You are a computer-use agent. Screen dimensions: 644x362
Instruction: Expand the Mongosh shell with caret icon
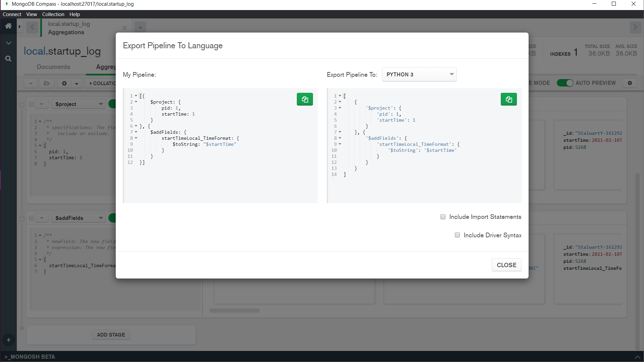tap(638, 357)
